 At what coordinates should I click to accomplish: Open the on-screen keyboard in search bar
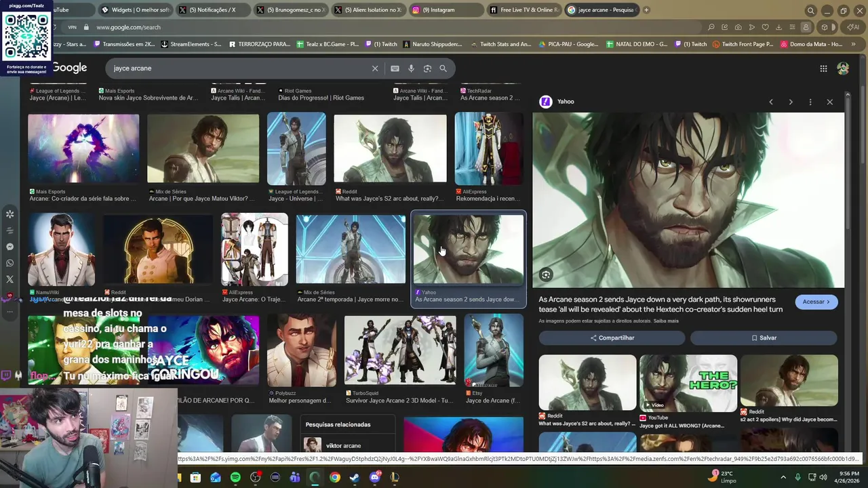395,68
